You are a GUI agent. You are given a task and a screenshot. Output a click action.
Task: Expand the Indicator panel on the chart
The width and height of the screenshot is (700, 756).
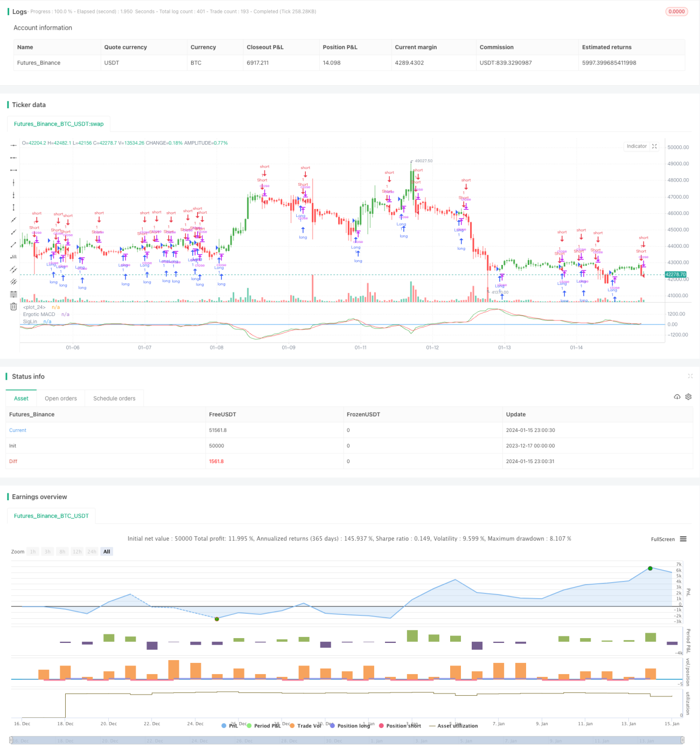[655, 146]
